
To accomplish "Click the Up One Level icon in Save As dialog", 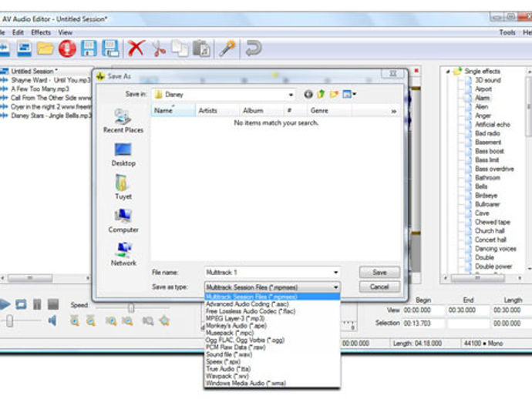I will tap(321, 94).
